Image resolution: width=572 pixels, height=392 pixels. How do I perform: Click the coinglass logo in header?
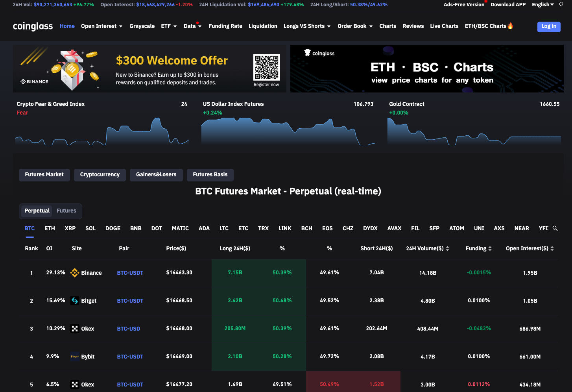33,26
